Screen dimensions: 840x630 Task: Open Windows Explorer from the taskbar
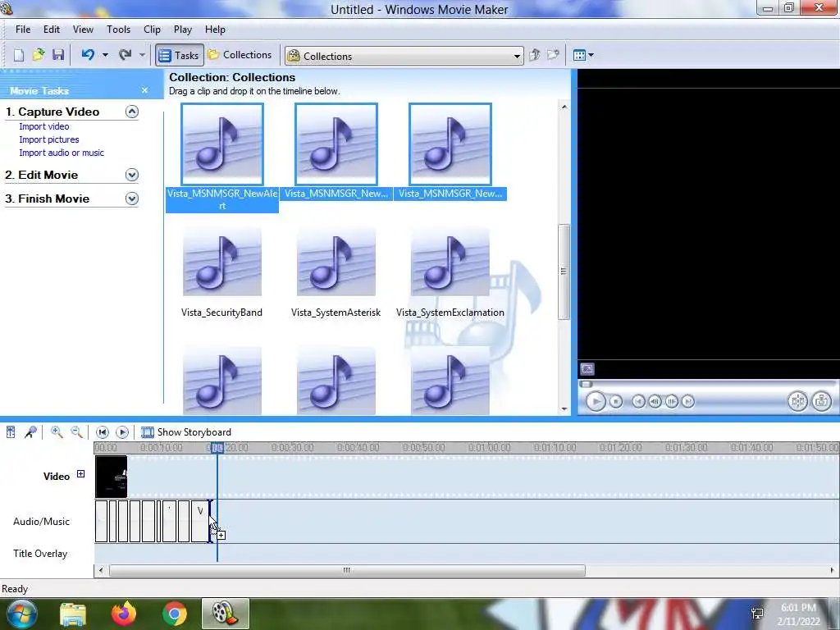coord(73,614)
